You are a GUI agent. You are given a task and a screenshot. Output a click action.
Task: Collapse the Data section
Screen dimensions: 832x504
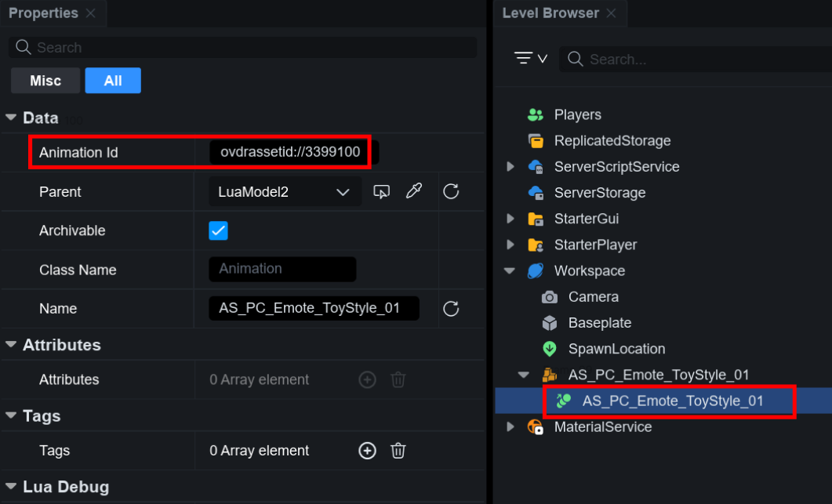[11, 118]
